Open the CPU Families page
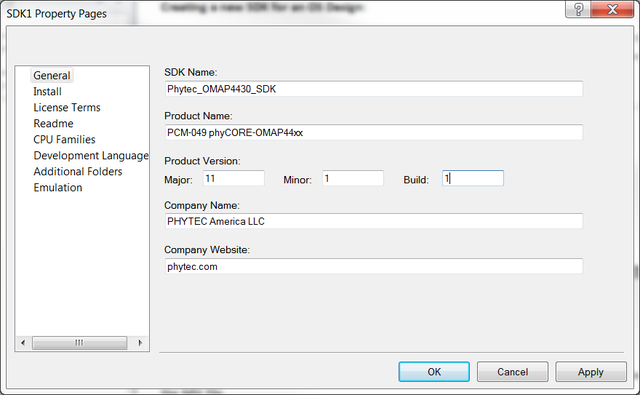This screenshot has width=640, height=395. (x=64, y=139)
